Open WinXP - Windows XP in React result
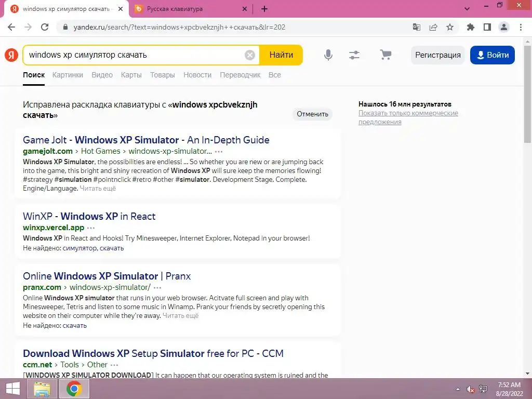This screenshot has width=532, height=399. point(89,216)
